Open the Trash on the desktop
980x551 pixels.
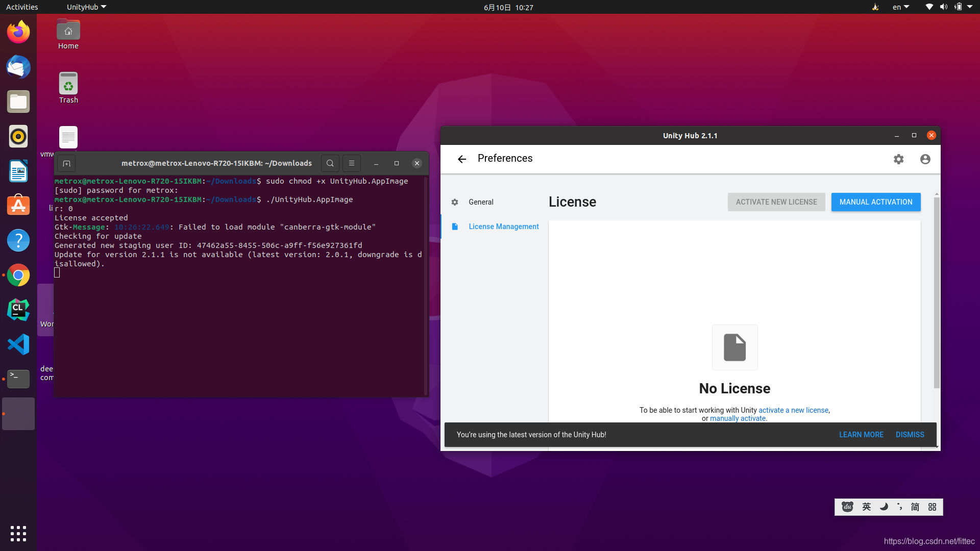click(x=68, y=88)
